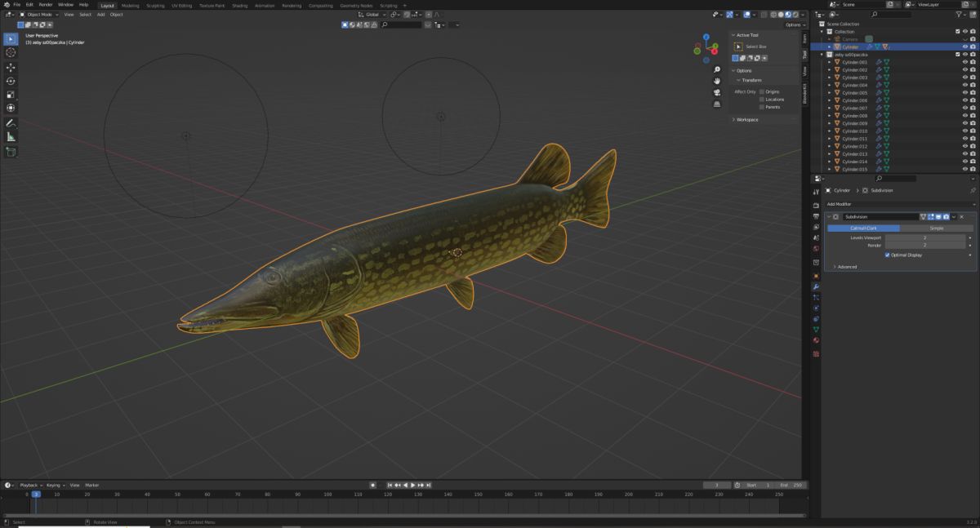Activate the Cursor tool

pyautogui.click(x=11, y=52)
